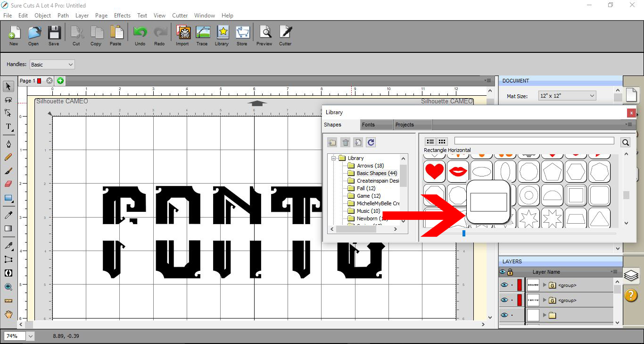
Task: Click the Library search input field
Action: pos(534,141)
